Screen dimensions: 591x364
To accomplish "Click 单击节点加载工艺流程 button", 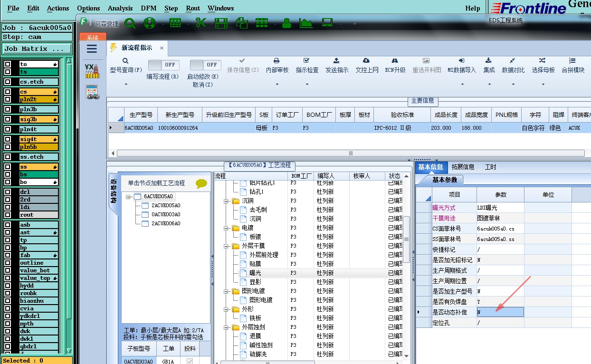I will point(156,183).
